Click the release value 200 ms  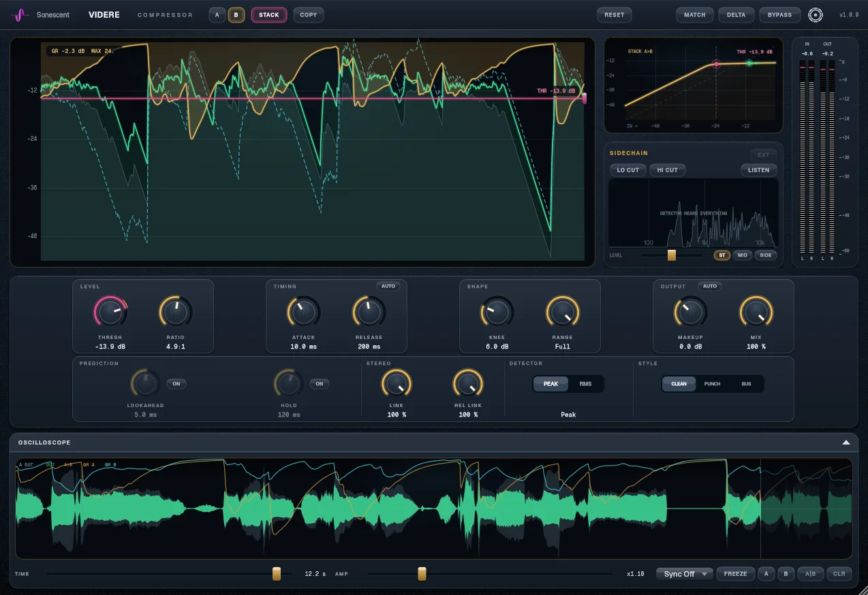[369, 347]
